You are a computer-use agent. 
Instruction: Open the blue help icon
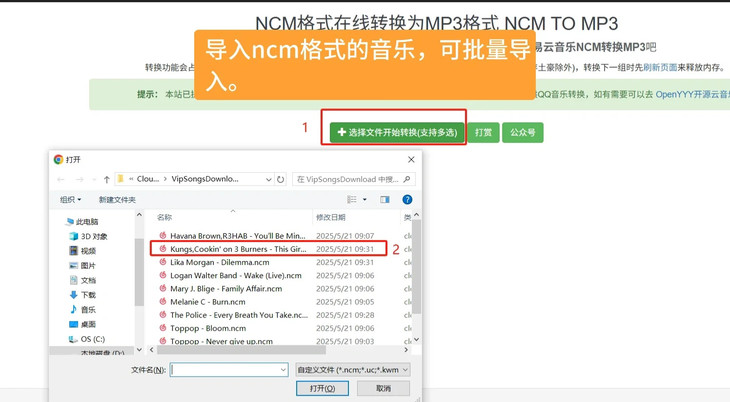(407, 199)
